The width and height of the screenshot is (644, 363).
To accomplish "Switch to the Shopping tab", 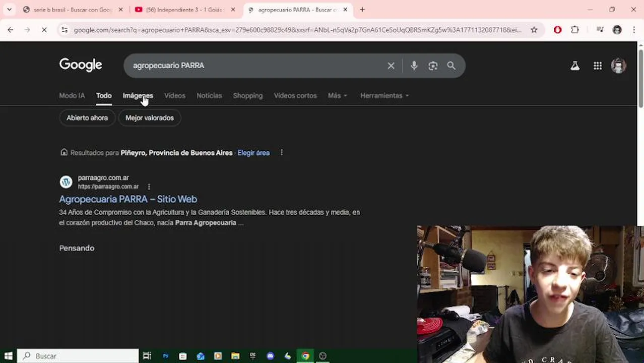I will (x=247, y=95).
